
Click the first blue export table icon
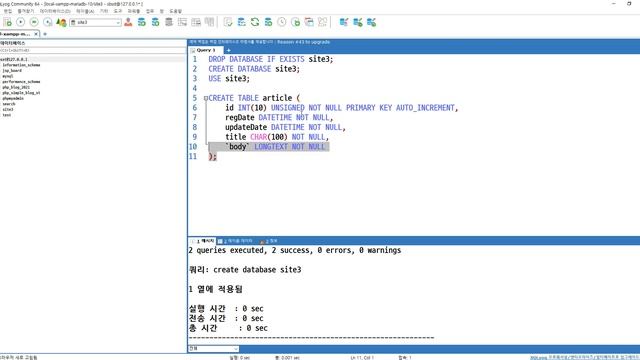tap(344, 22)
